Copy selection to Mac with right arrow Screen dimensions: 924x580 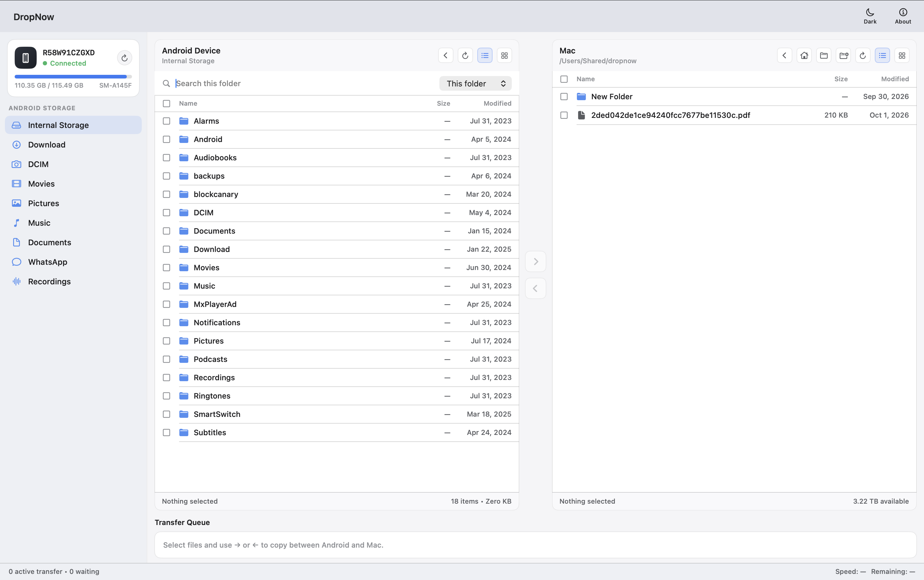[x=535, y=262]
